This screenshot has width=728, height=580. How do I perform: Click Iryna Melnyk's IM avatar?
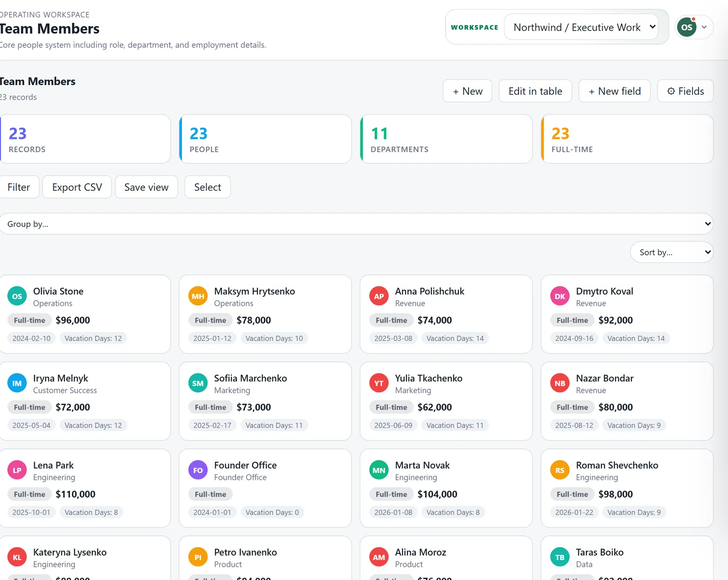17,383
